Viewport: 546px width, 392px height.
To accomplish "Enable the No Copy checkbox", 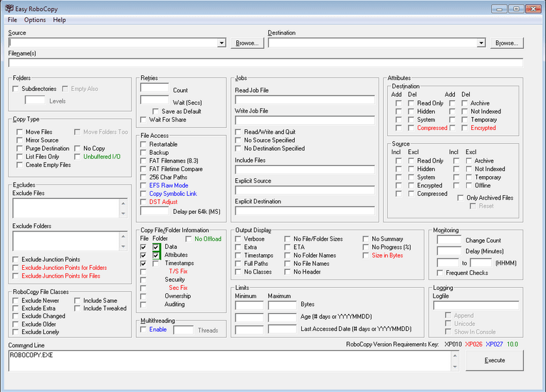I will click(x=77, y=148).
